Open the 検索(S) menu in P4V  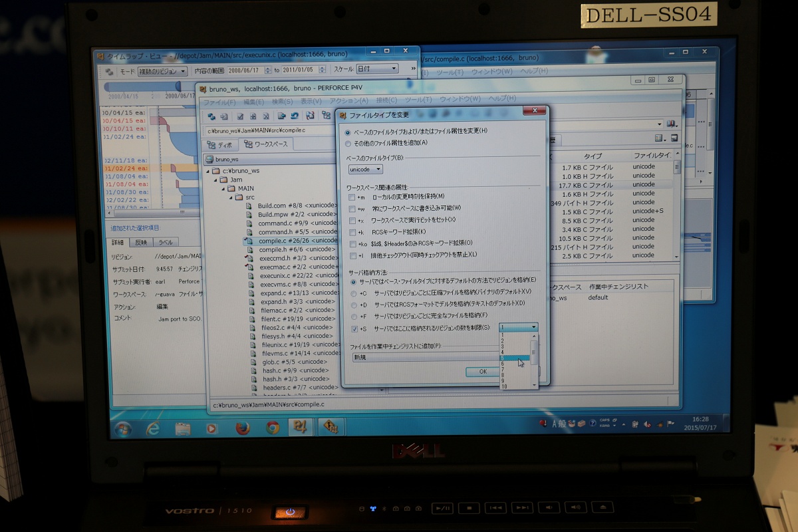tap(283, 101)
